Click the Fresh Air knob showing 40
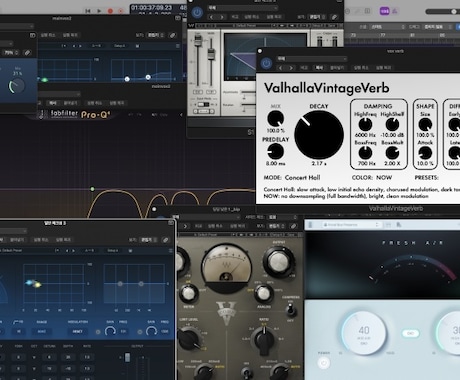 tap(364, 332)
